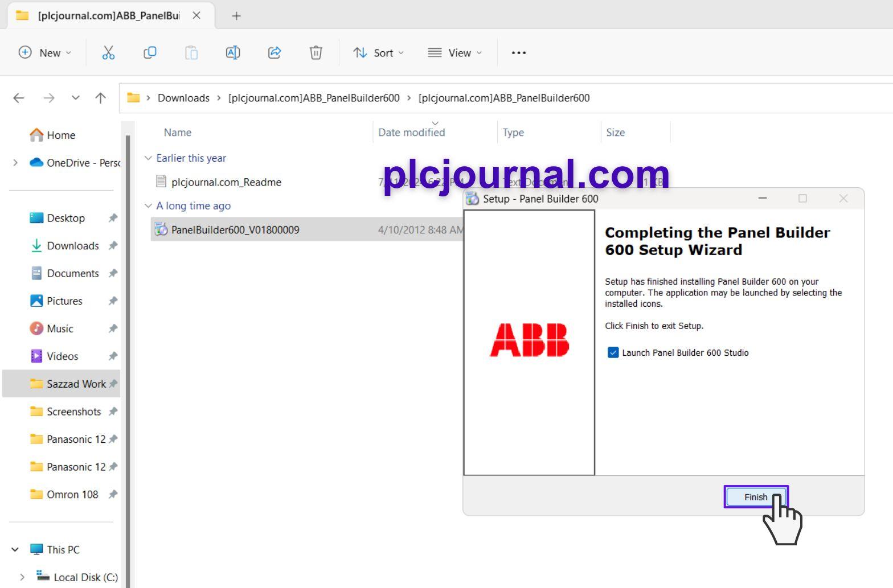The image size is (893, 588).
Task: Expand the OneDrive tree node
Action: (15, 163)
